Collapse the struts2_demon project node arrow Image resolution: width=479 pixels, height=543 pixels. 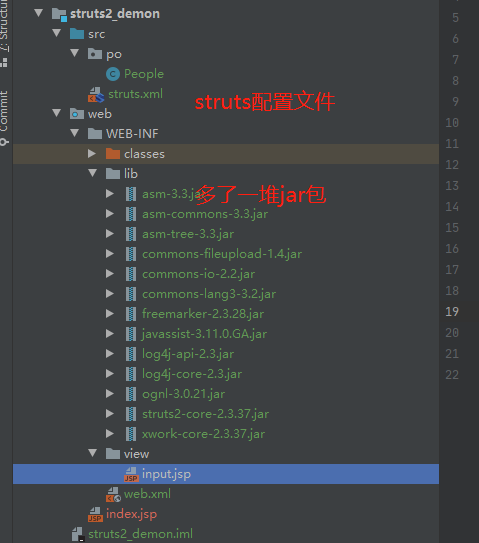38,13
